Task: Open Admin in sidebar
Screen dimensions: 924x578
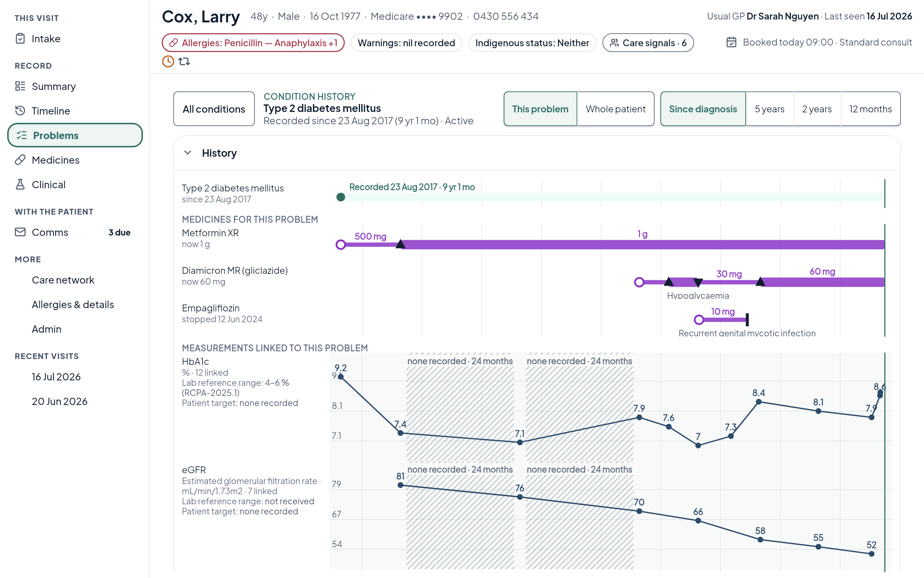Action: [47, 329]
